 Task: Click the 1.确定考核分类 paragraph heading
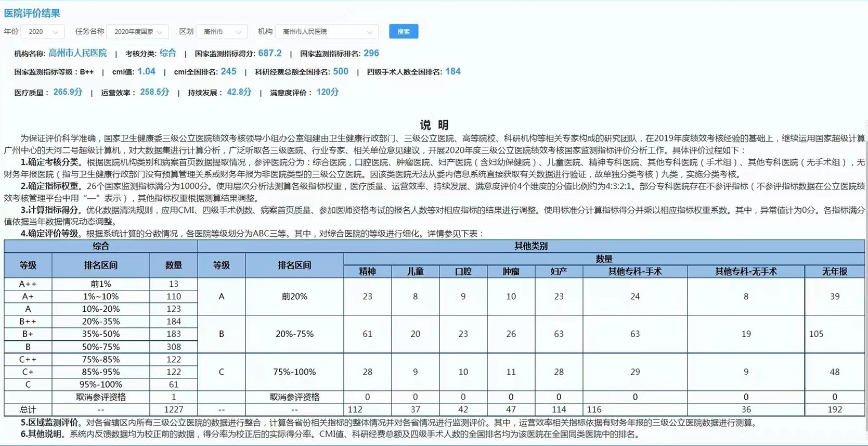(50, 162)
